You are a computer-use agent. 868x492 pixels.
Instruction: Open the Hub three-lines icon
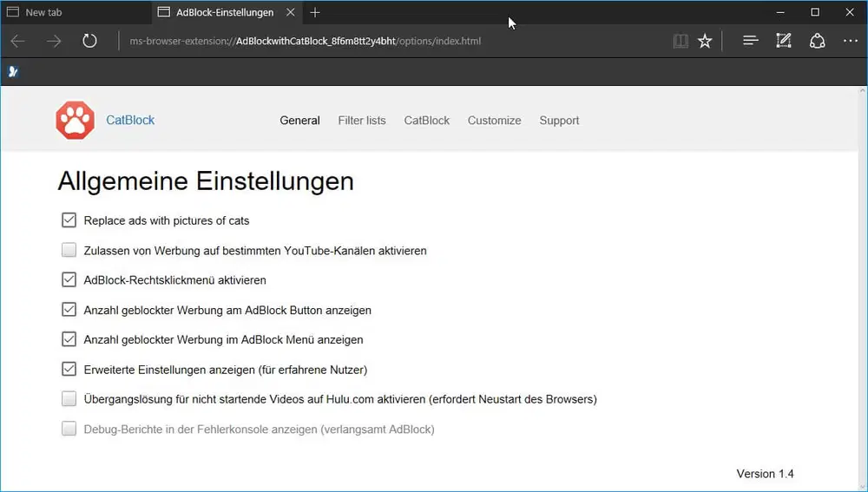[x=750, y=41]
